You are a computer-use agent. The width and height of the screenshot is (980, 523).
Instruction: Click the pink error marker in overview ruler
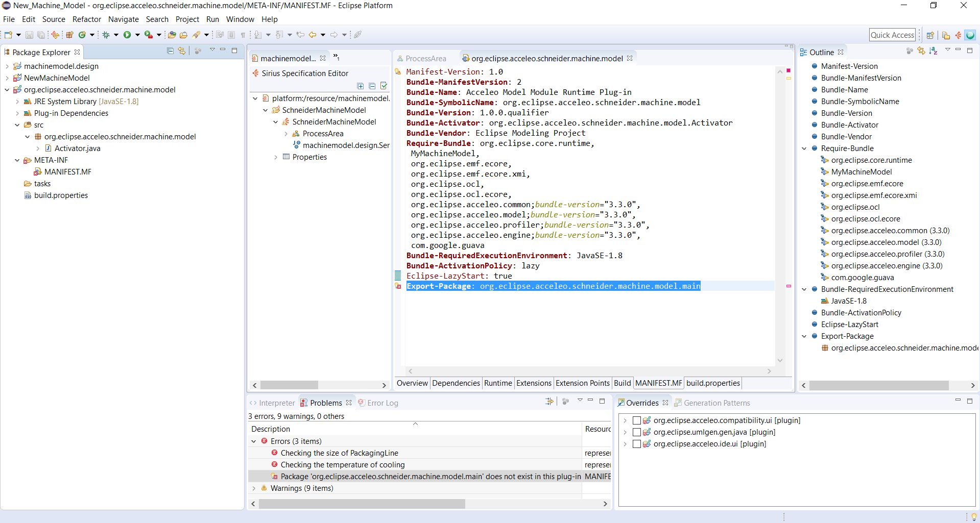788,286
